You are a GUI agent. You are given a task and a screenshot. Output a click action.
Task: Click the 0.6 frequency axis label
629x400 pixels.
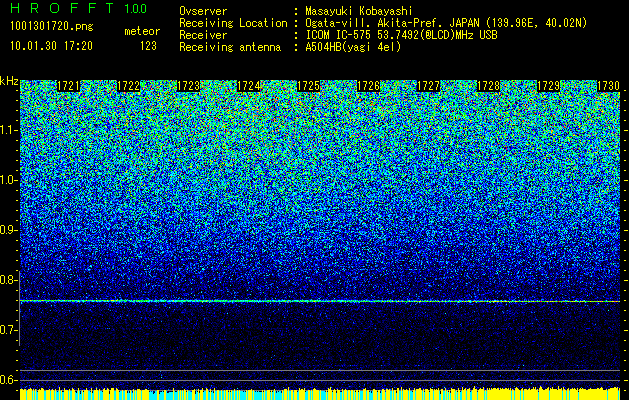[8, 380]
